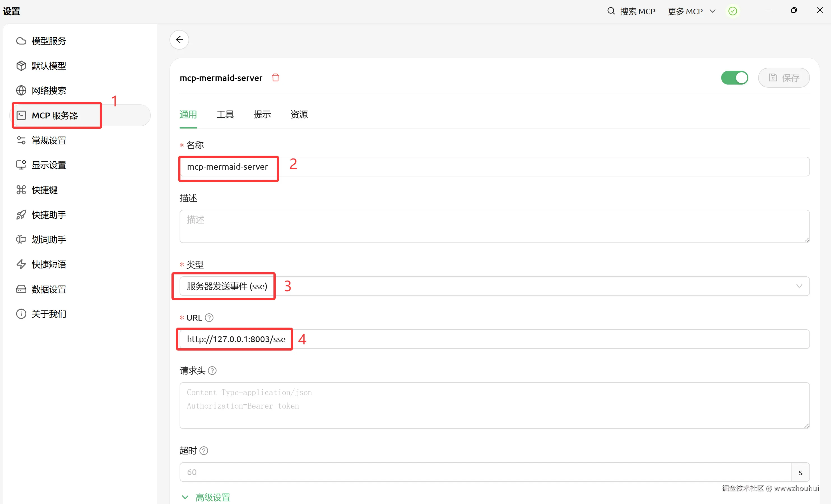This screenshot has width=831, height=504.
Task: Click the globe icon beside 网络搜索
Action: (x=21, y=90)
